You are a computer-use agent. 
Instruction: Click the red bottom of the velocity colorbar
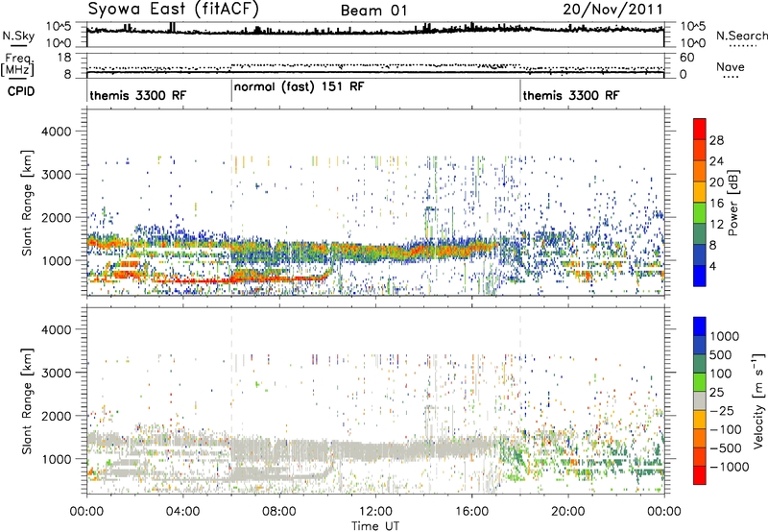700,475
